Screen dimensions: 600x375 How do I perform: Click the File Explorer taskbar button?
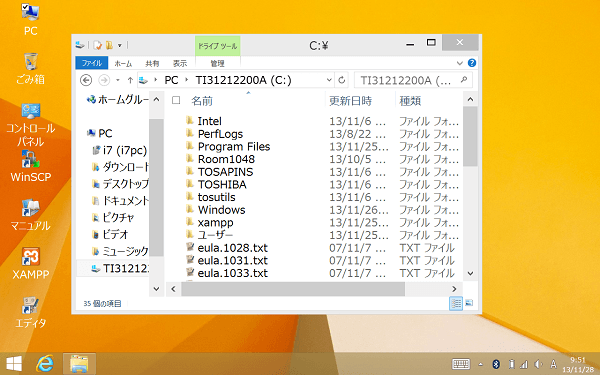79,364
